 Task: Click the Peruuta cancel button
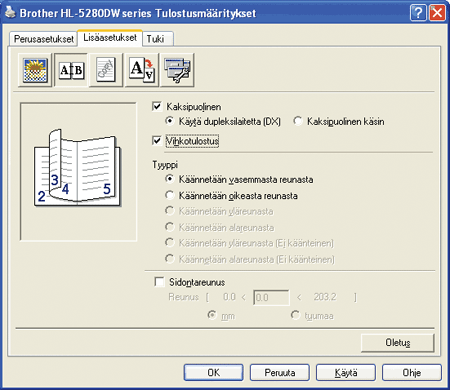tap(280, 372)
